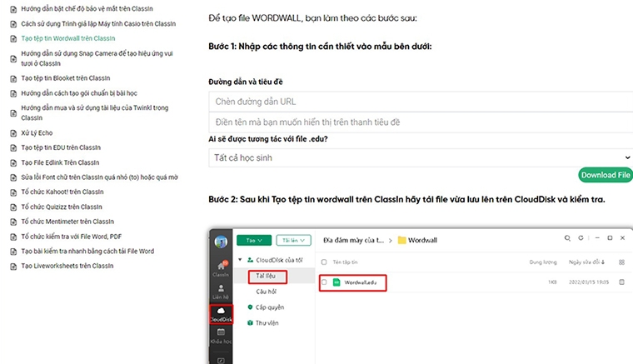Click the 'Chèn đường dẫn URL' input field
The image size is (633, 364).
(421, 102)
